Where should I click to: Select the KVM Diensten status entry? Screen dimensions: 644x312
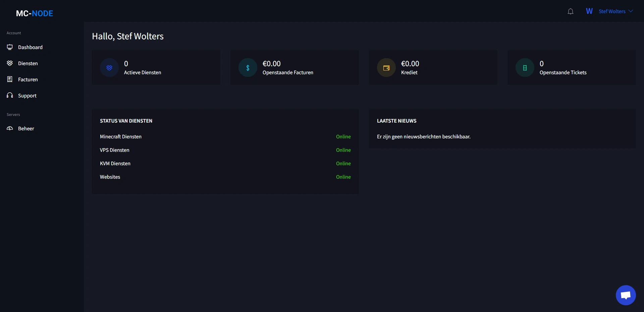point(343,164)
